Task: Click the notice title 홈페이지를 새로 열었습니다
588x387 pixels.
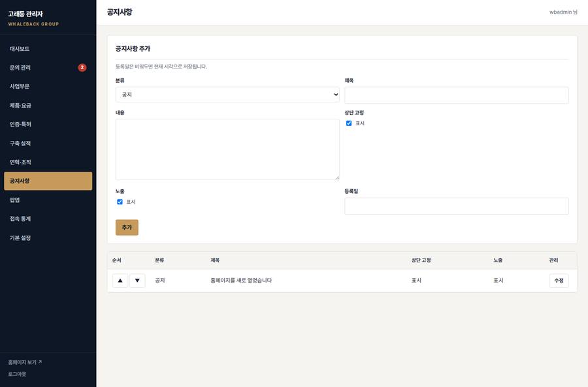Action: point(241,280)
